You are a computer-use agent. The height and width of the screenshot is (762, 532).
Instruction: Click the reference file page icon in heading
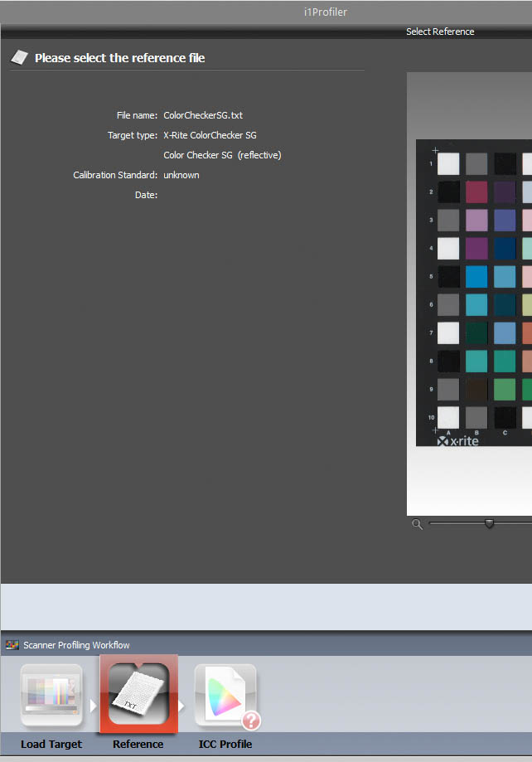(x=20, y=57)
